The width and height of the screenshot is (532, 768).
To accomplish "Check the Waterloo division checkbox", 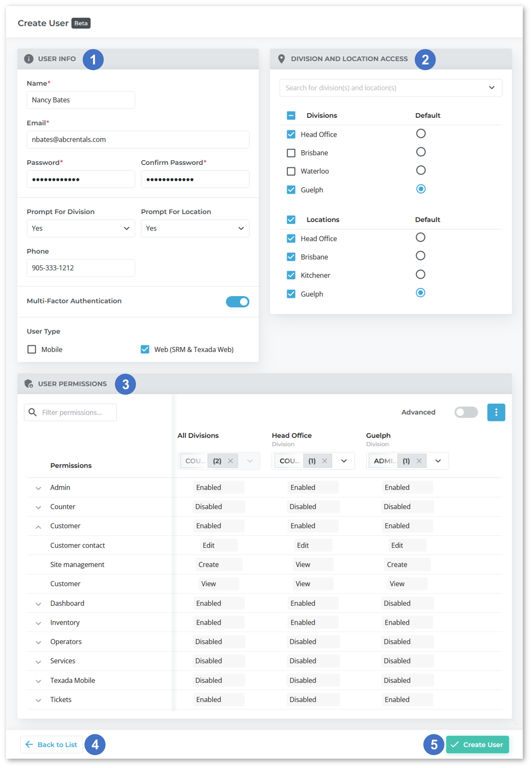I will pyautogui.click(x=291, y=171).
